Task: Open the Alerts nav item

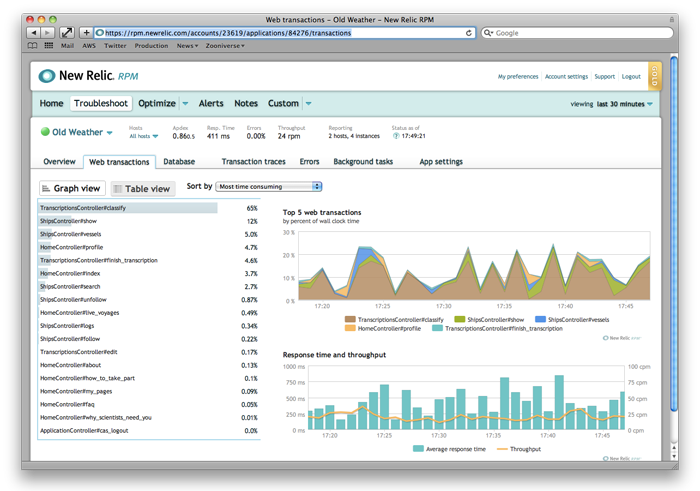Action: 211,104
